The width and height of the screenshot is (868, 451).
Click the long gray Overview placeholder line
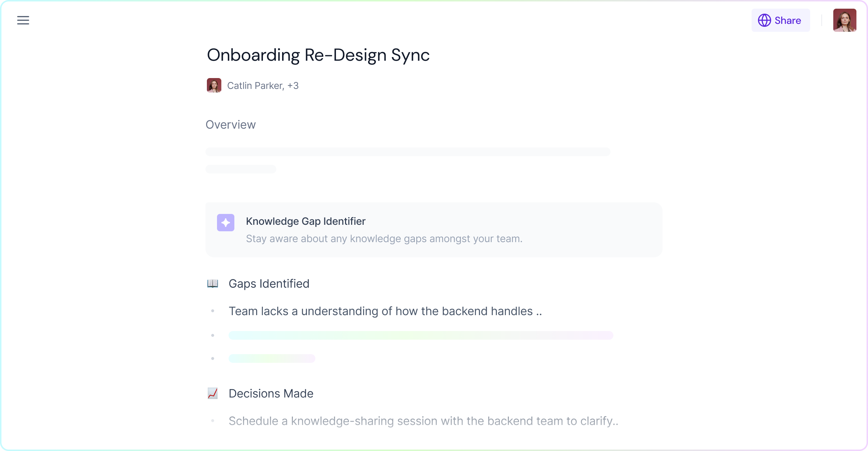pyautogui.click(x=408, y=152)
